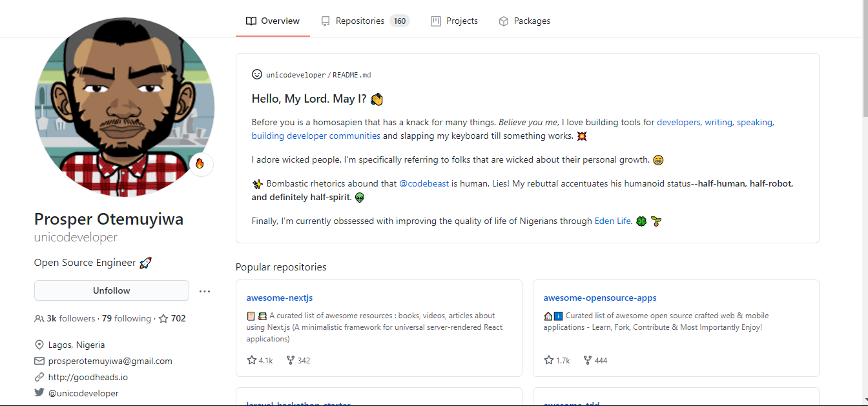The height and width of the screenshot is (406, 868).
Task: Visit the @codebeast profile mention
Action: click(x=424, y=183)
